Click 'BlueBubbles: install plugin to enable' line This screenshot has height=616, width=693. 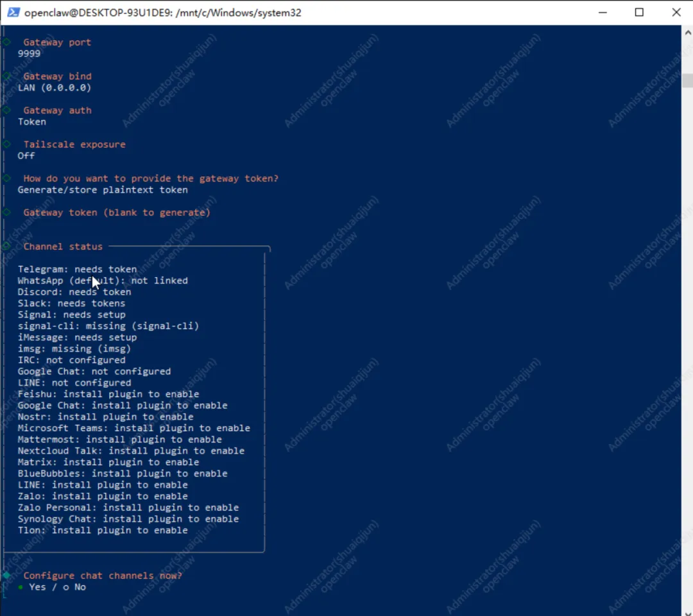(x=123, y=474)
